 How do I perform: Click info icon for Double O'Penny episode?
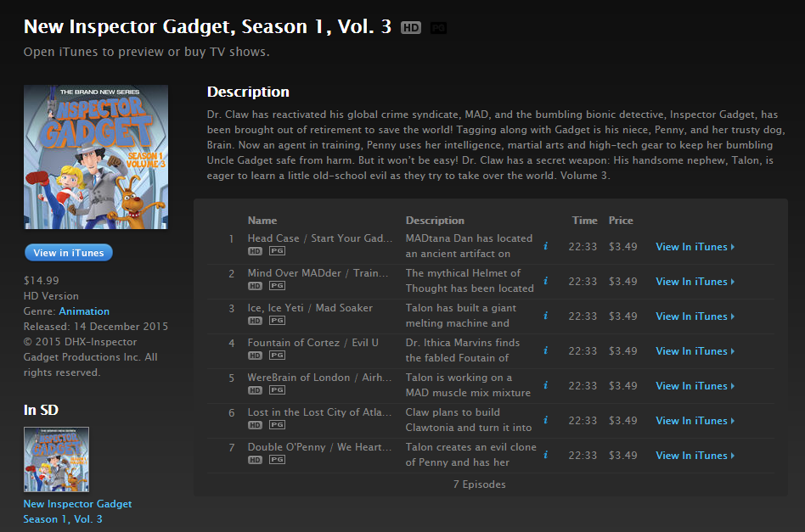(x=546, y=455)
